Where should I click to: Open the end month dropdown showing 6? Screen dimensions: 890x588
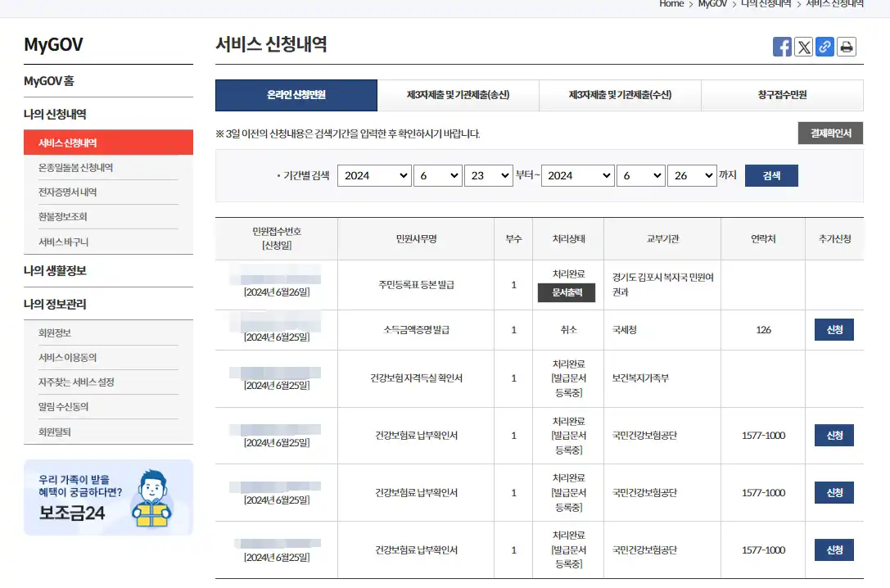click(641, 174)
